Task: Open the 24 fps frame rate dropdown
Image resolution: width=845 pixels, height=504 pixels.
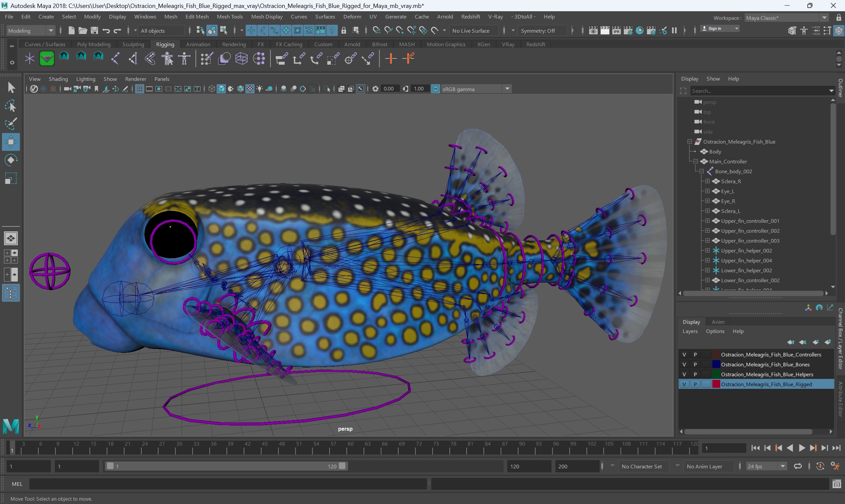Action: 766,466
